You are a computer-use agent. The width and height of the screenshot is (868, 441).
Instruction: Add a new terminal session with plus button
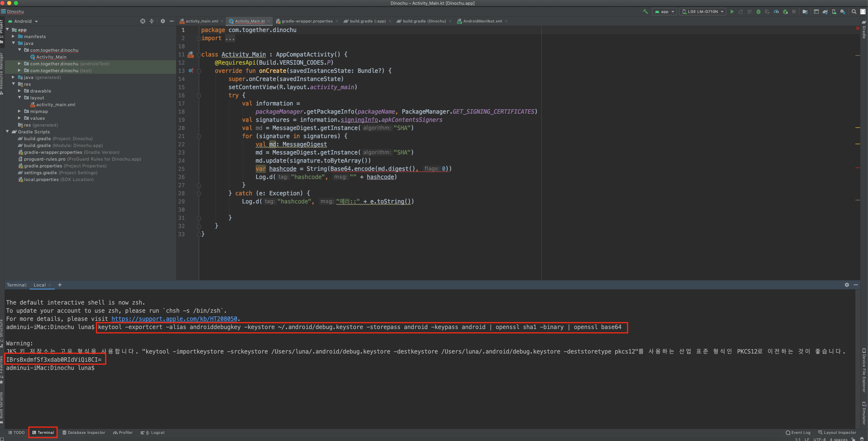pyautogui.click(x=60, y=285)
